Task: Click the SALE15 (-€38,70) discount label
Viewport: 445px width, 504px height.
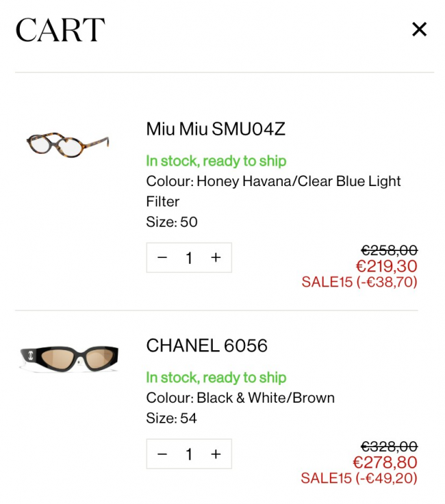Action: point(359,282)
